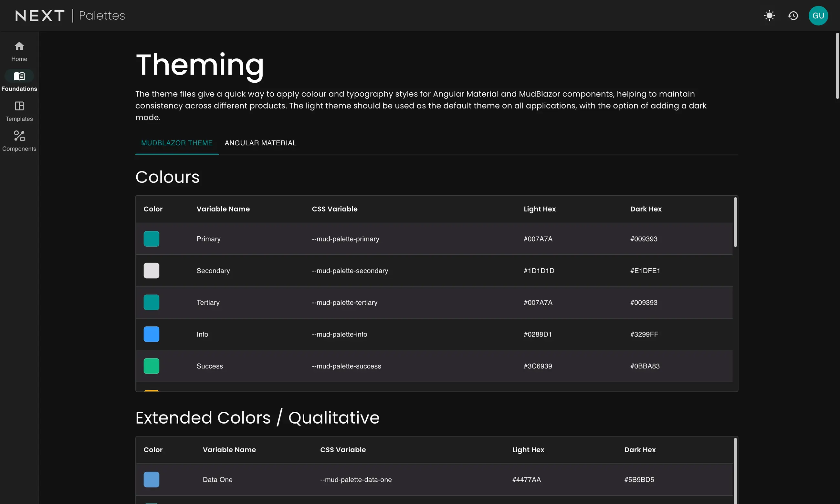840x504 pixels.
Task: Click the main page scrollbar
Action: (837, 66)
